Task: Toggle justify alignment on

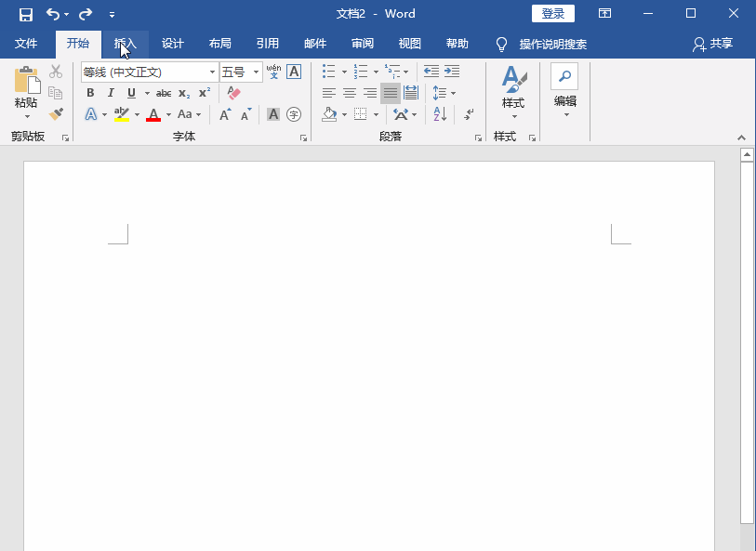Action: (390, 92)
